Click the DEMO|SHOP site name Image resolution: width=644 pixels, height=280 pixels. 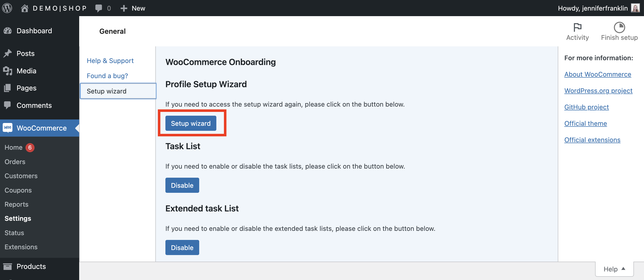coord(60,8)
